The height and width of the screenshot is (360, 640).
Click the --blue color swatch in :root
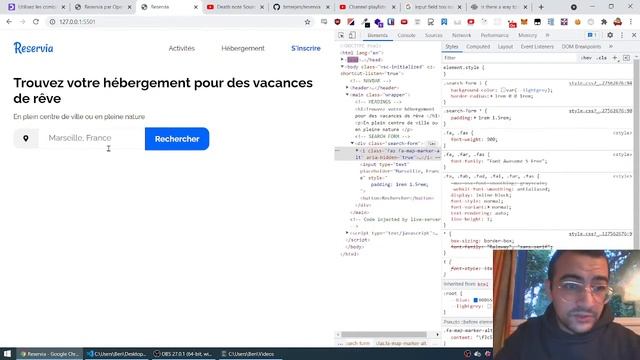tap(476, 300)
